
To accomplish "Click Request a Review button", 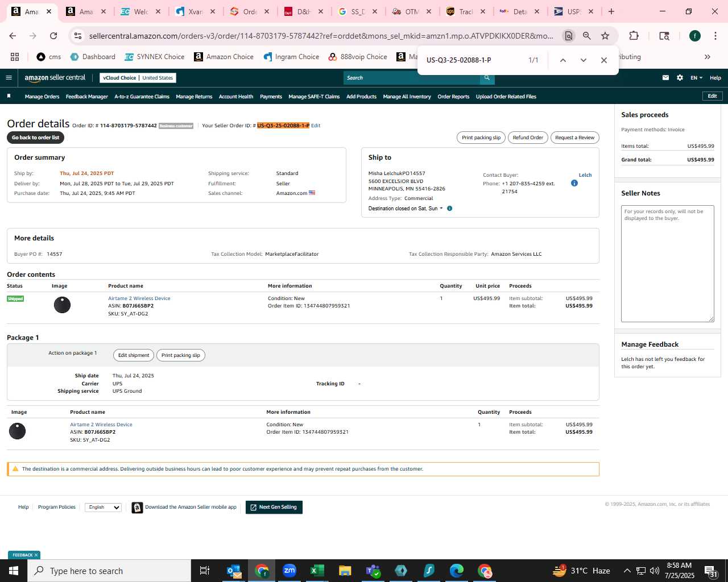I will 574,138.
